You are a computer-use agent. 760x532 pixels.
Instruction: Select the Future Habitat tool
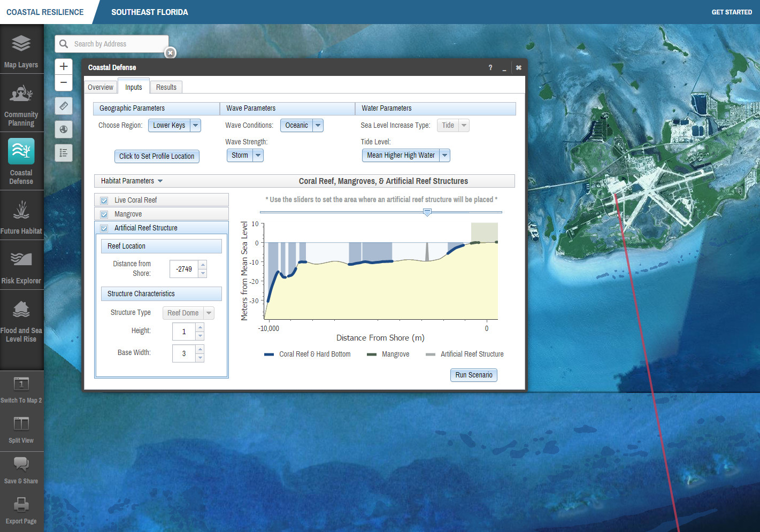coord(21,216)
